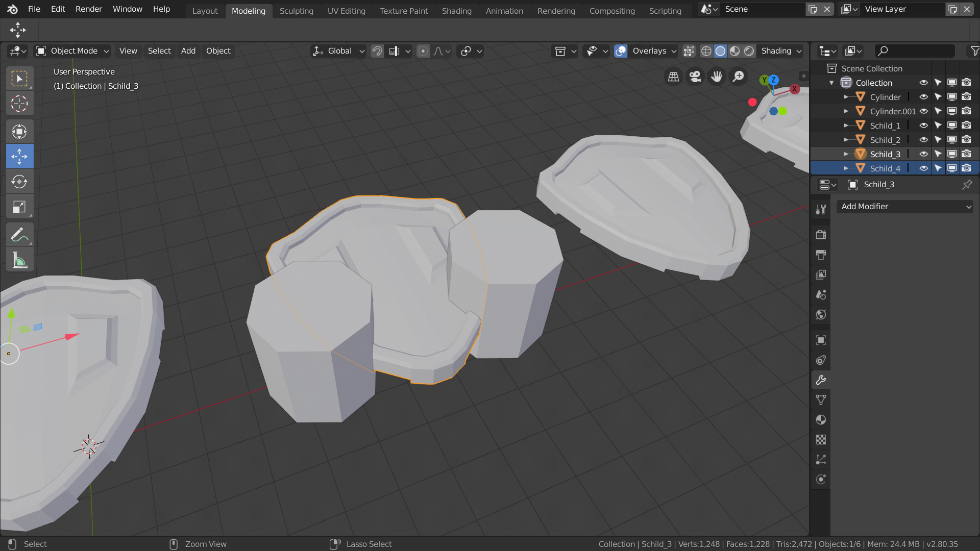Toggle camera view in viewport
This screenshot has width=980, height=551.
tap(695, 77)
